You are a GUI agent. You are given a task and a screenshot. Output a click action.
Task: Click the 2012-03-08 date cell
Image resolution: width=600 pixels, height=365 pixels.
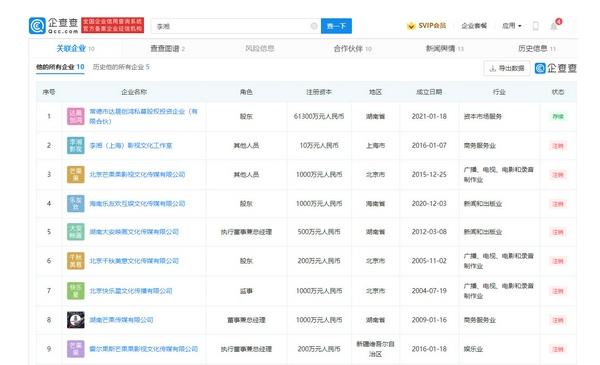tap(429, 232)
